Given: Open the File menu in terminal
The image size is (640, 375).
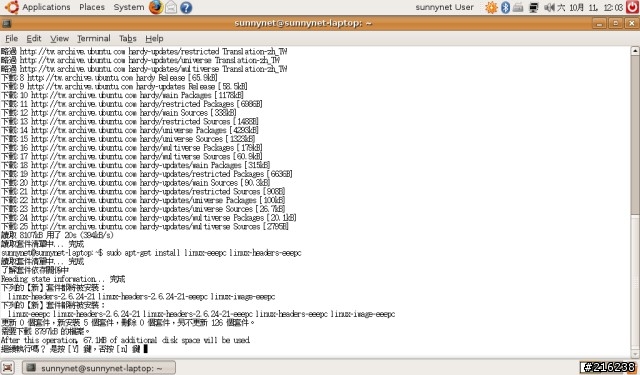Looking at the screenshot, I should coord(11,38).
